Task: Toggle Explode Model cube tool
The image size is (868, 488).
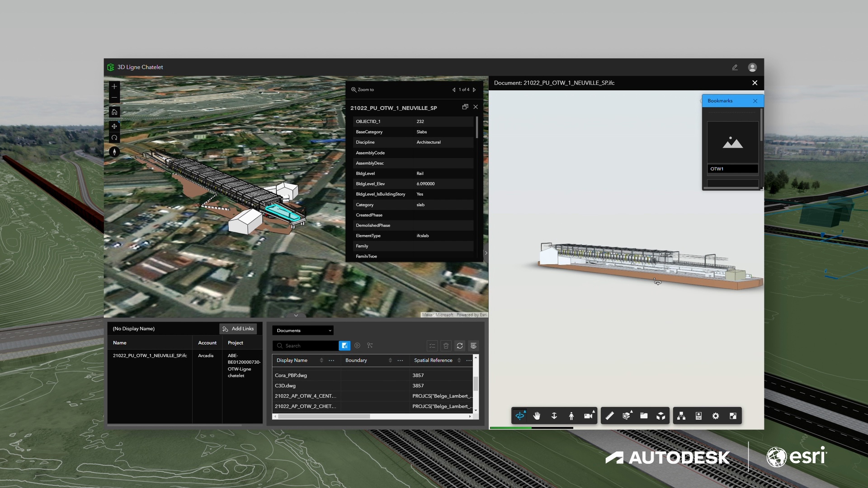Action: [x=661, y=416]
